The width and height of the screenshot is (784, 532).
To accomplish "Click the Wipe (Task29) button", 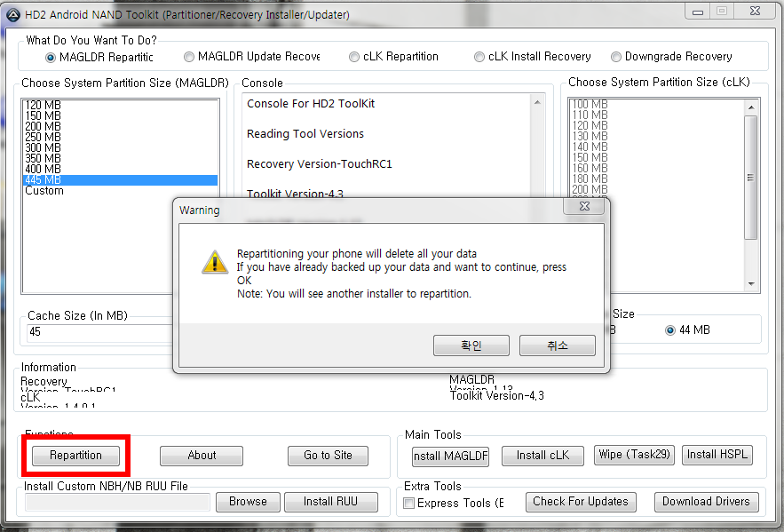I will pyautogui.click(x=634, y=455).
